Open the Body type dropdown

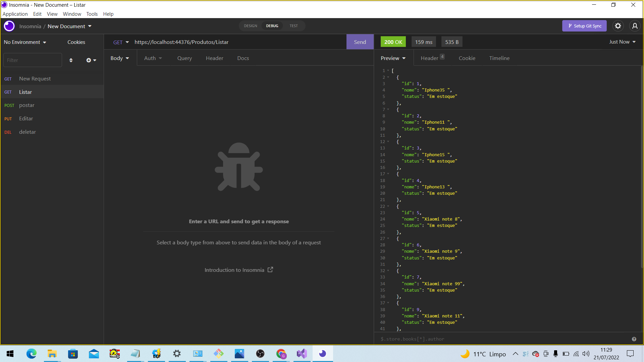tap(120, 58)
